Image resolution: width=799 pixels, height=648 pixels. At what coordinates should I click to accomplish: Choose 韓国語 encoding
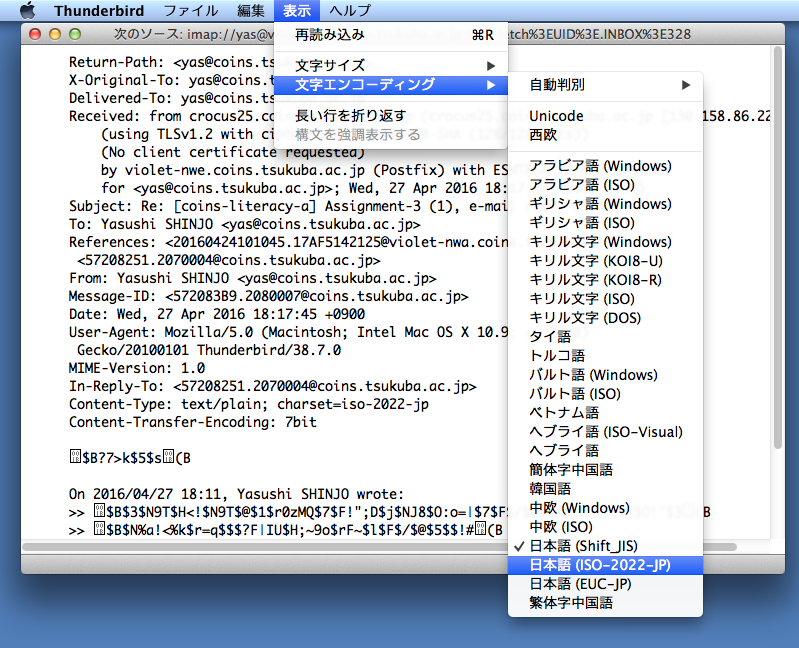(605, 489)
